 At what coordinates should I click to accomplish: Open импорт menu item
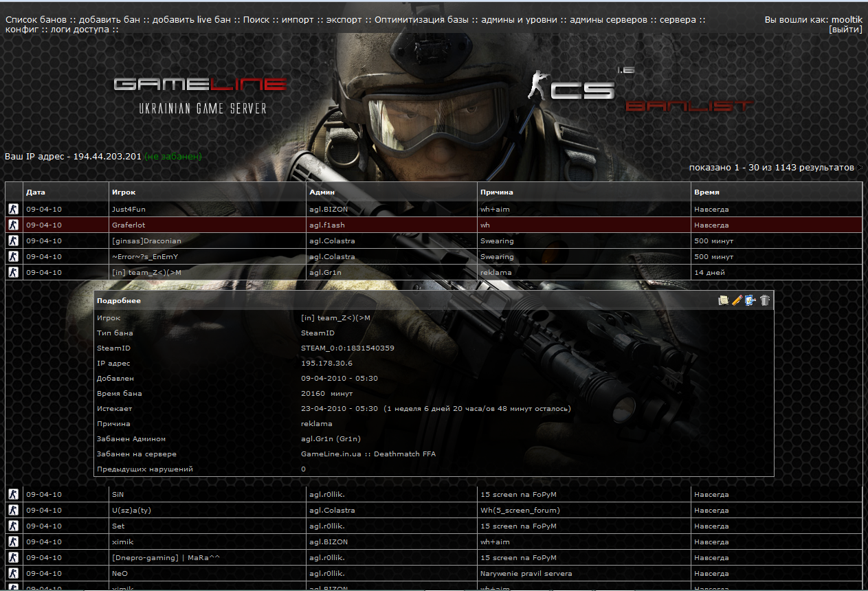point(299,20)
